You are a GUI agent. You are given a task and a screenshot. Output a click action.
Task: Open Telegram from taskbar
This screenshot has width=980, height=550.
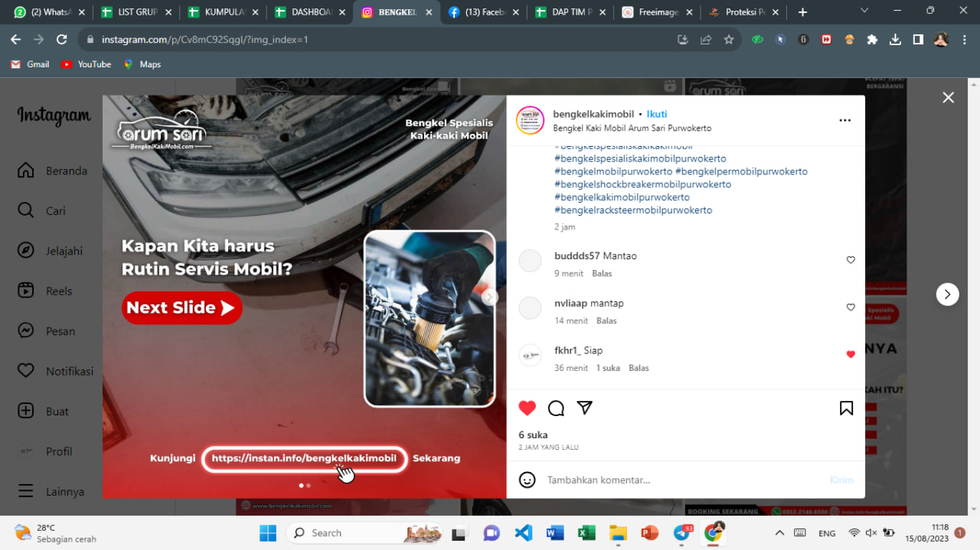pyautogui.click(x=681, y=532)
